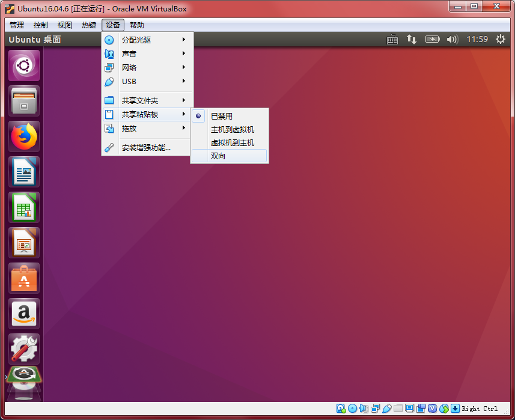
Task: Click USB status bar icon
Action: pyautogui.click(x=386, y=409)
